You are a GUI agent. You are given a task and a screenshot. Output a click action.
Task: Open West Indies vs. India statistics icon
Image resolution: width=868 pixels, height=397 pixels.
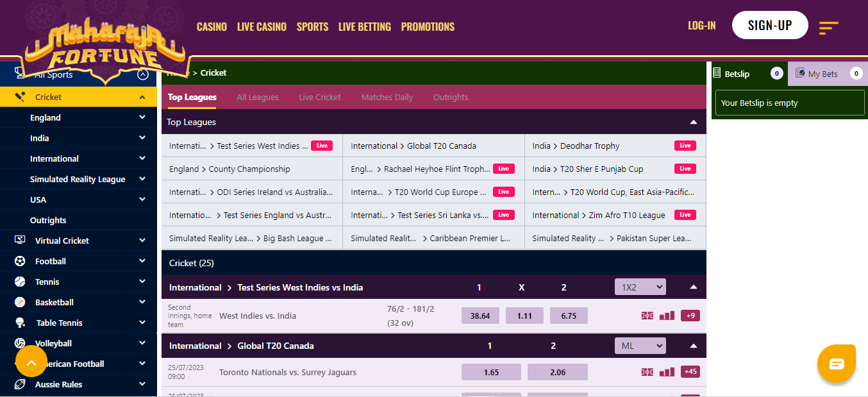pos(667,316)
